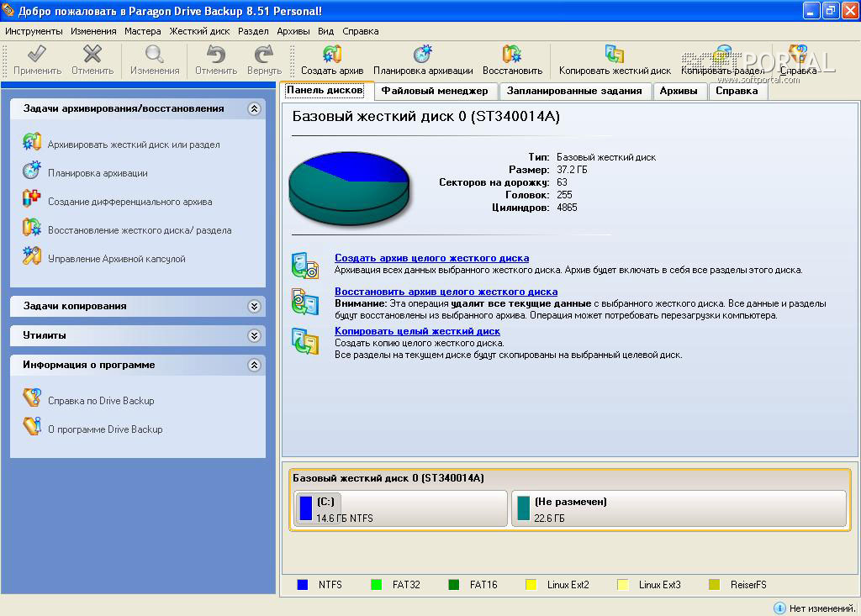Open the Вид menu

325,31
